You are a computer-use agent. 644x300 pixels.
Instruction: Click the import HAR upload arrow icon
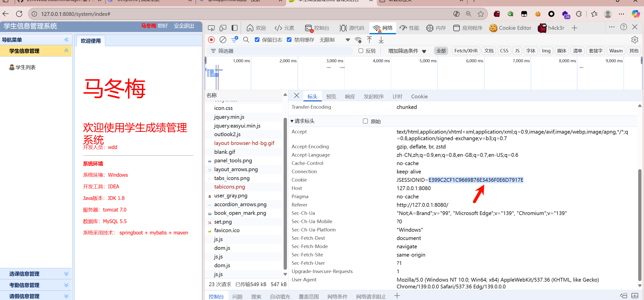(369, 40)
